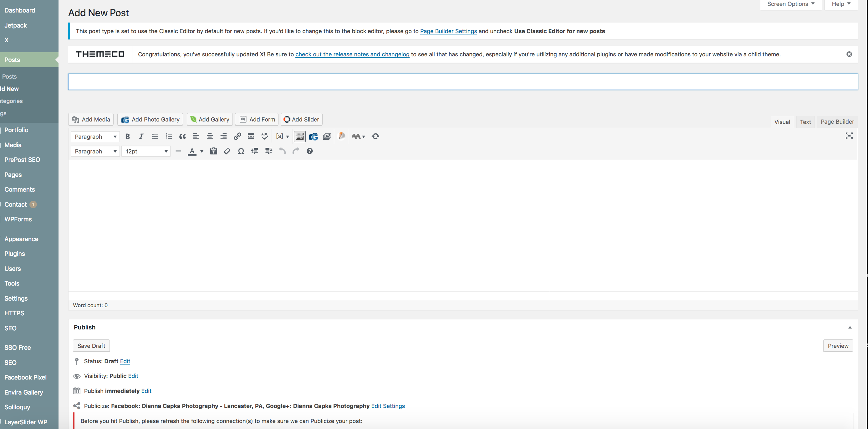The width and height of the screenshot is (868, 429).
Task: Toggle bold formatting in editor toolbar
Action: (x=127, y=137)
